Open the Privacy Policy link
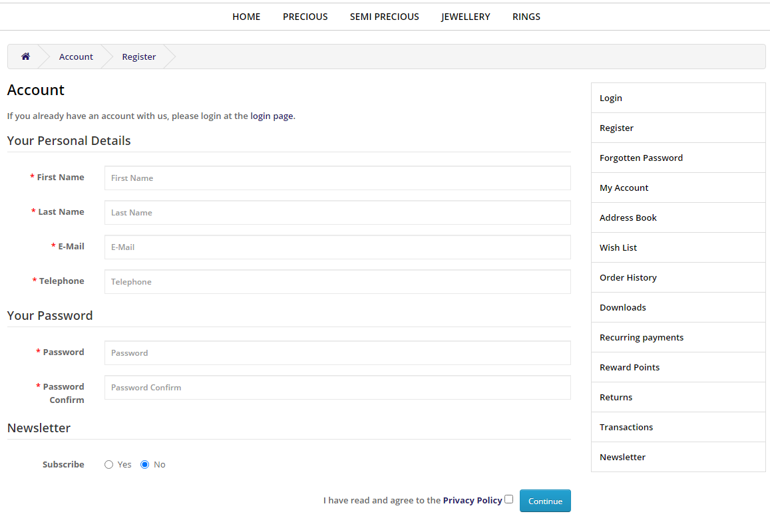 472,500
